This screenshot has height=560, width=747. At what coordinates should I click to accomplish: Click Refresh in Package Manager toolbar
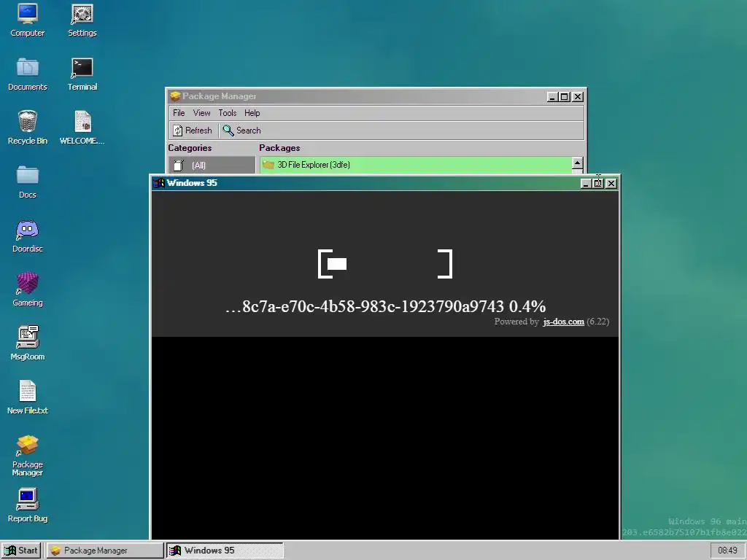[193, 131]
